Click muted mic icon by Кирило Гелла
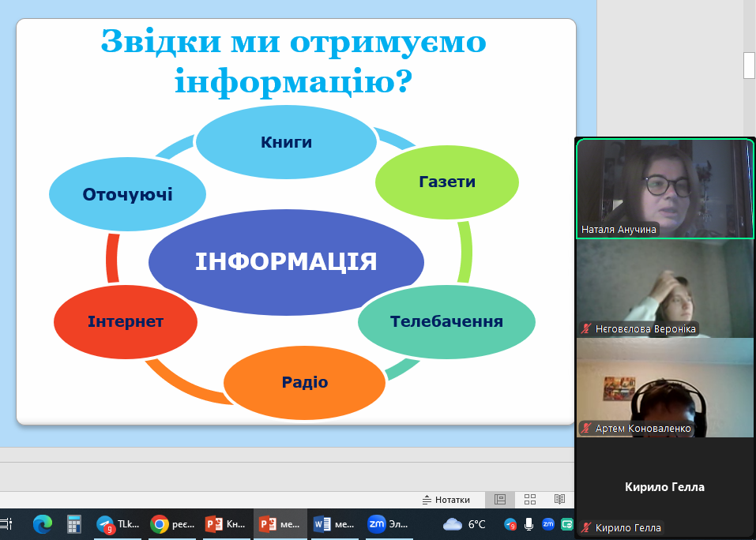The width and height of the screenshot is (756, 540). click(586, 528)
